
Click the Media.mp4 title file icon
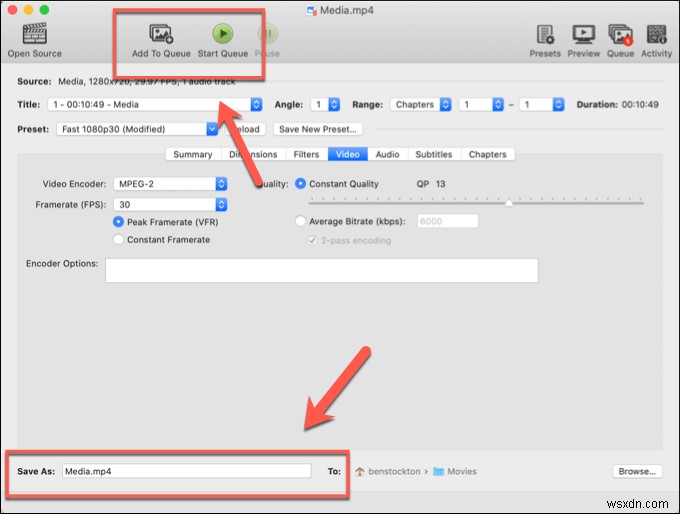(311, 10)
